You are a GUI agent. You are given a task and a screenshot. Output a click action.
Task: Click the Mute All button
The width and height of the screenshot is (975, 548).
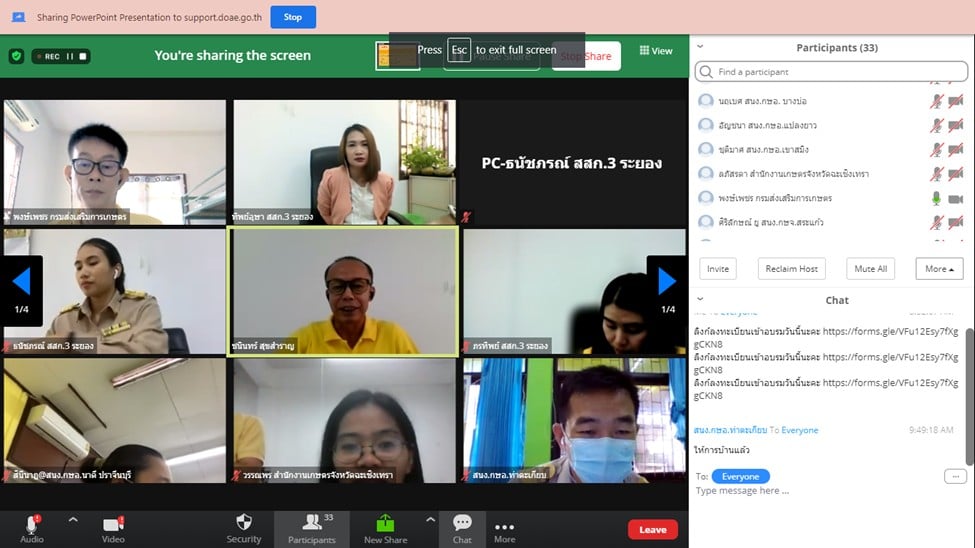[x=870, y=269]
